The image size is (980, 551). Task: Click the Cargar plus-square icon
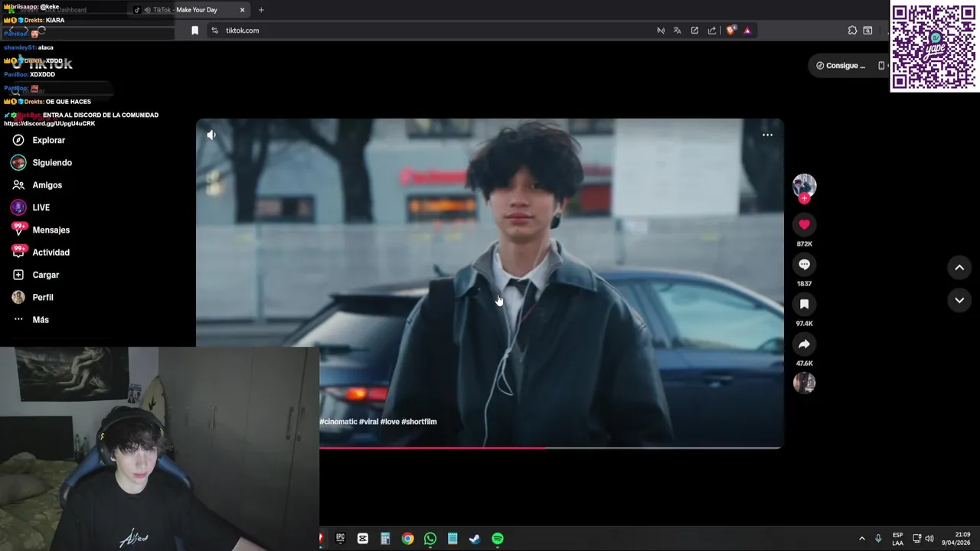pos(18,275)
